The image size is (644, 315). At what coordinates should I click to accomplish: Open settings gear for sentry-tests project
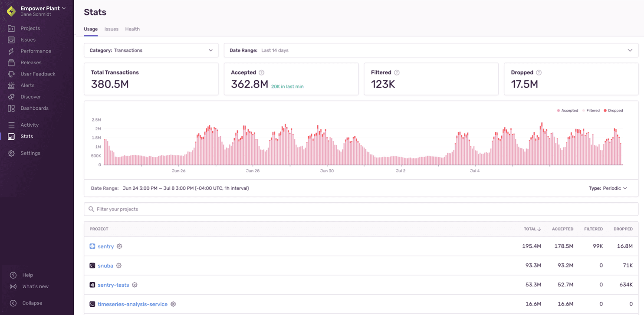135,285
